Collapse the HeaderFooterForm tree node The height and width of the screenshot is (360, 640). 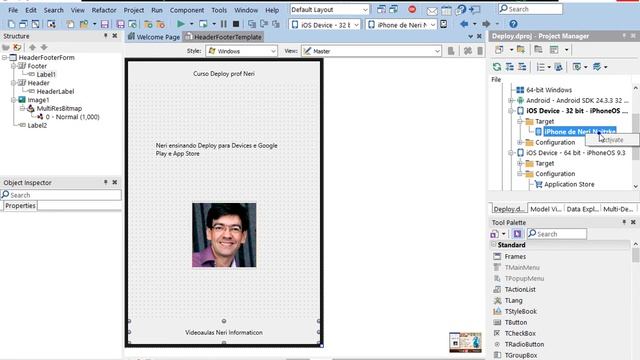4,58
